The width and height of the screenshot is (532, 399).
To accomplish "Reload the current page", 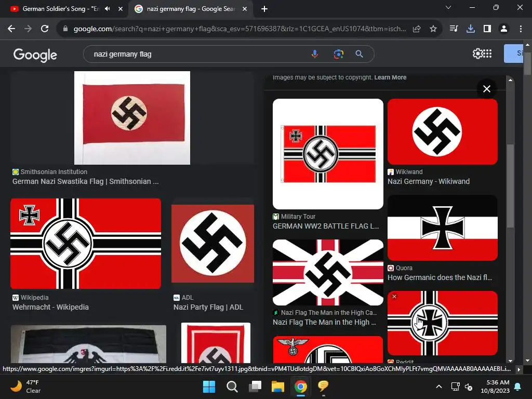I will (x=45, y=29).
